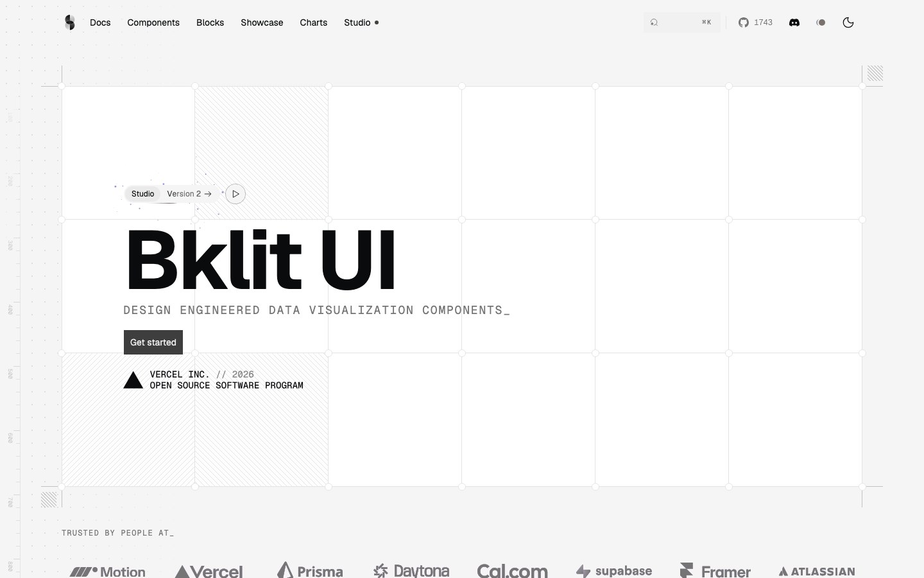Click the circular icon left of the moon
This screenshot has width=924, height=578.
coord(821,22)
